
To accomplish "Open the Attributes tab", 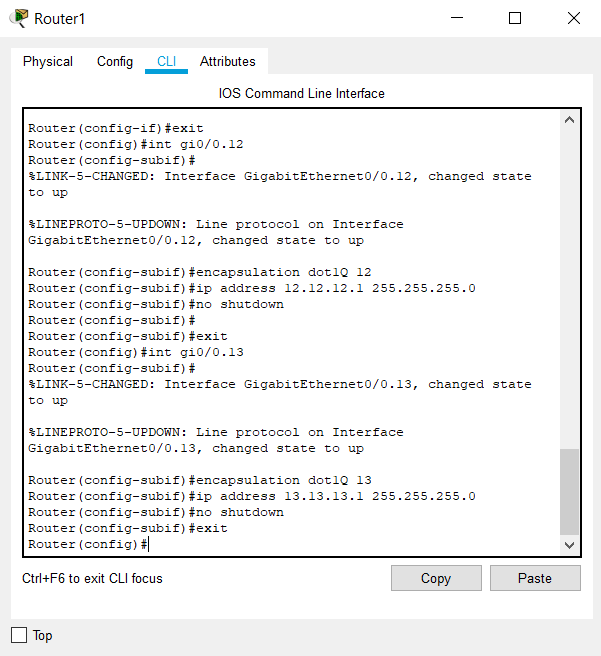I will click(227, 62).
